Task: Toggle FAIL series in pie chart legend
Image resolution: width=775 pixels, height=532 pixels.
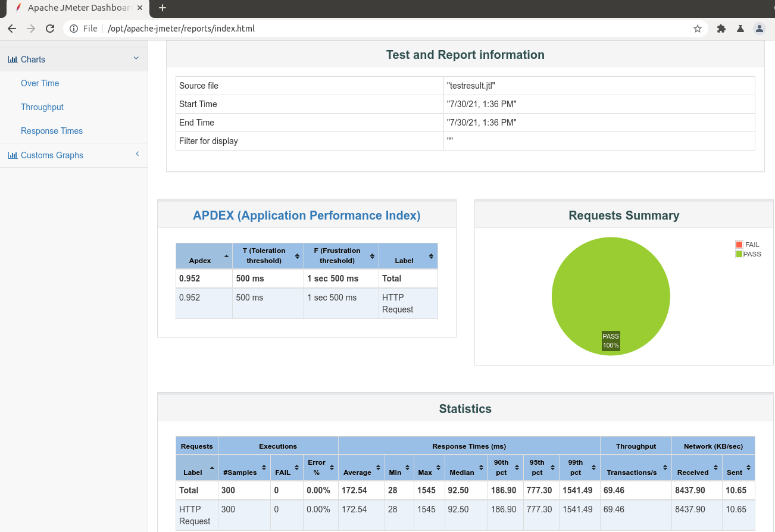Action: [x=747, y=245]
